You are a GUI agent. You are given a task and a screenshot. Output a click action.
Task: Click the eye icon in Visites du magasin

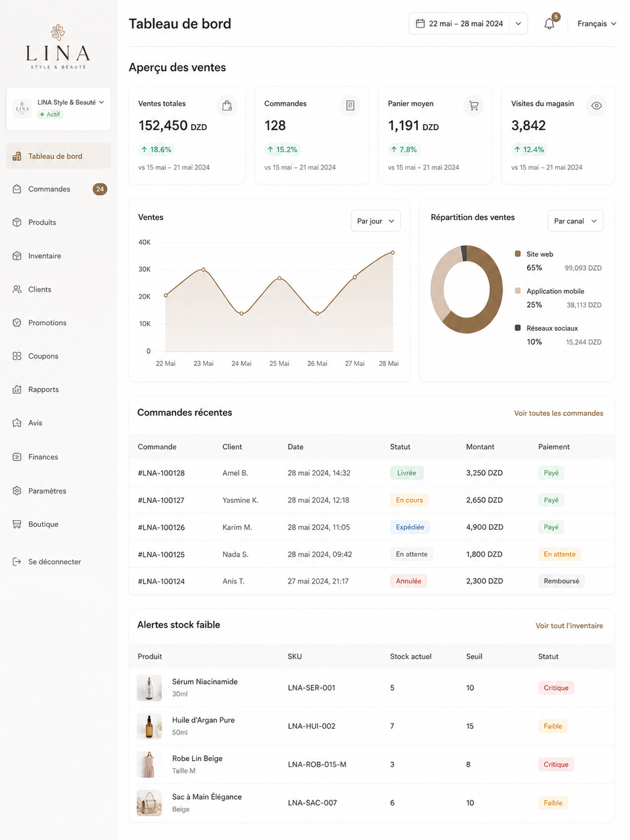point(596,106)
